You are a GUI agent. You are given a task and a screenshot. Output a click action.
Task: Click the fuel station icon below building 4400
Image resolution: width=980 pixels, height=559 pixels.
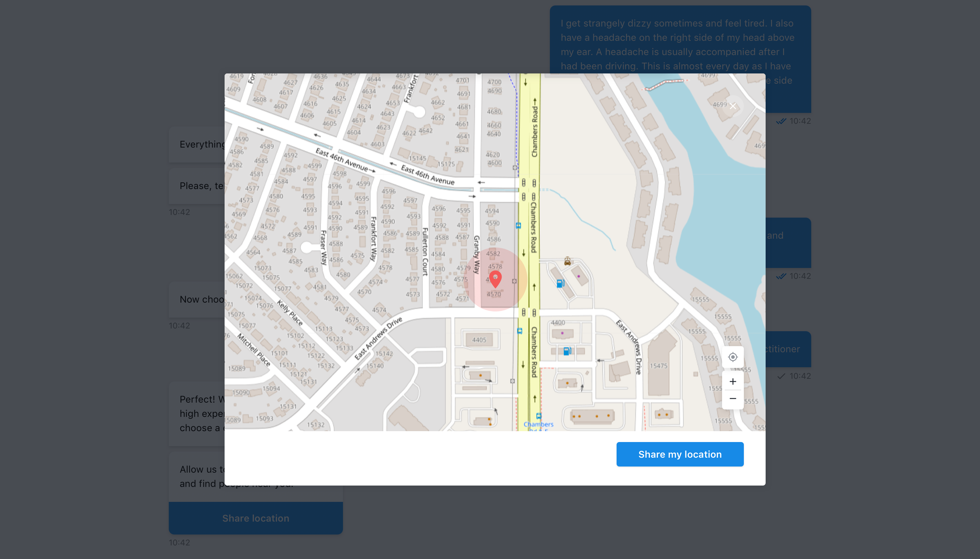click(567, 351)
